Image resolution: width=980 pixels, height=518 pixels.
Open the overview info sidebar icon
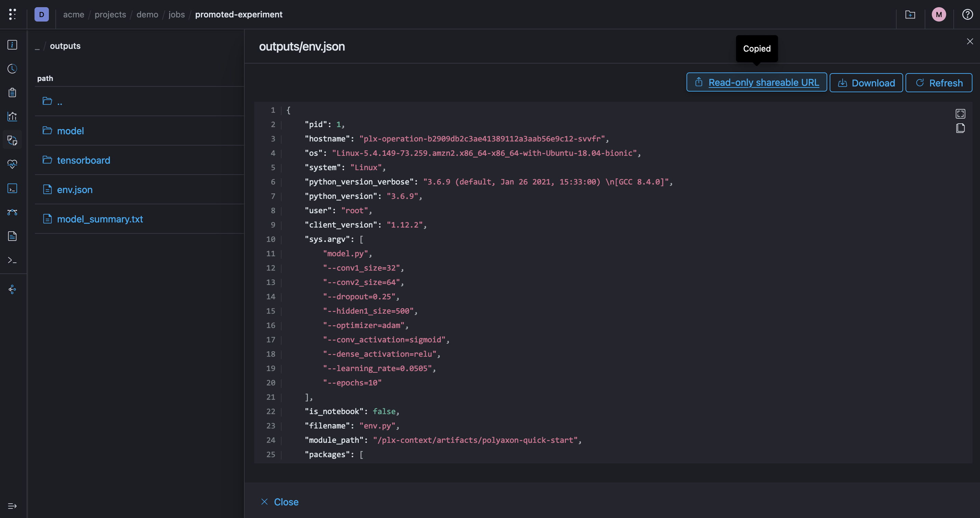coord(12,45)
